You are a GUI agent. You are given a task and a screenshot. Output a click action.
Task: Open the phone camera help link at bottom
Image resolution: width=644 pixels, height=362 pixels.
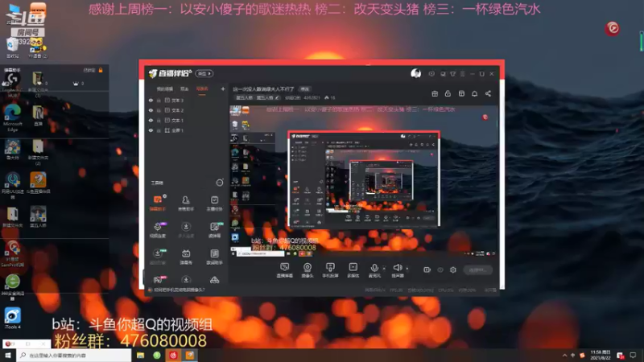click(x=179, y=290)
